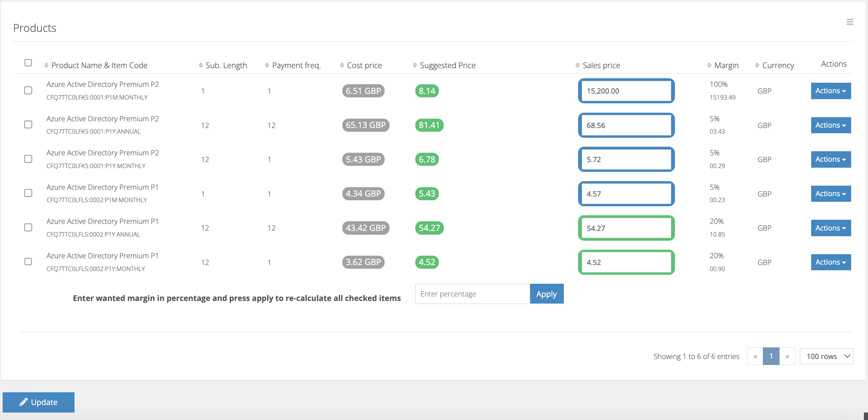Click the Showing 1 to 6 entries text
Viewport: 868px width, 420px height.
[696, 356]
